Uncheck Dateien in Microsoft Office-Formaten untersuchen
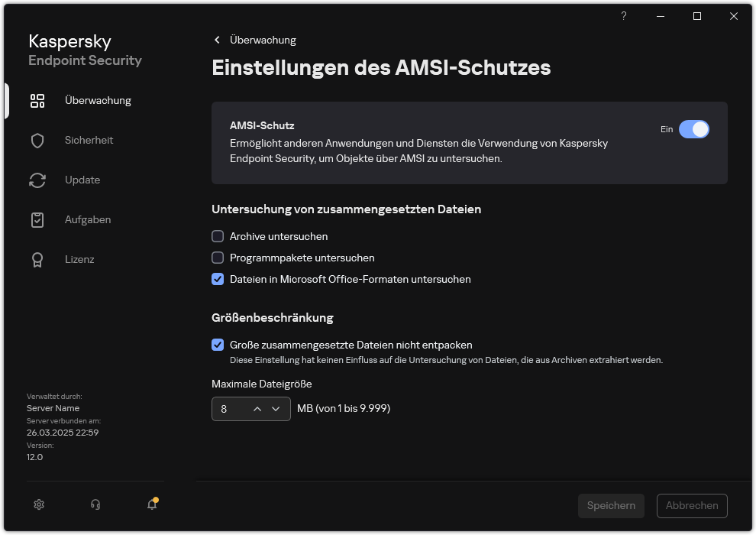The image size is (756, 535). click(218, 279)
